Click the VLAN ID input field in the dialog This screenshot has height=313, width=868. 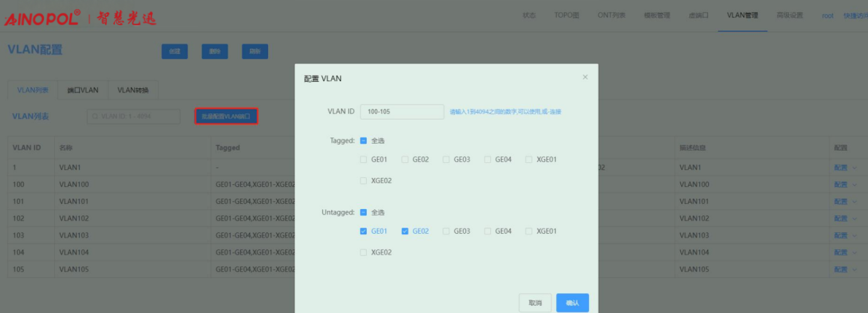click(402, 112)
